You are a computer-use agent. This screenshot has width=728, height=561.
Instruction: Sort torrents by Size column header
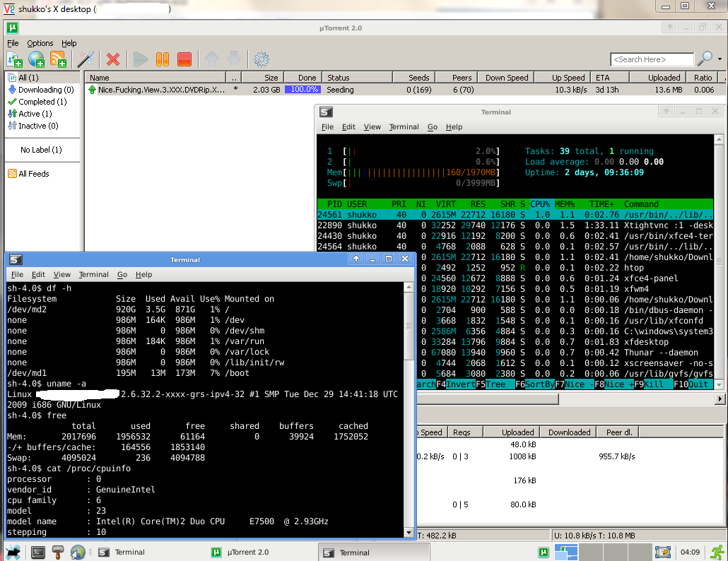tap(262, 78)
